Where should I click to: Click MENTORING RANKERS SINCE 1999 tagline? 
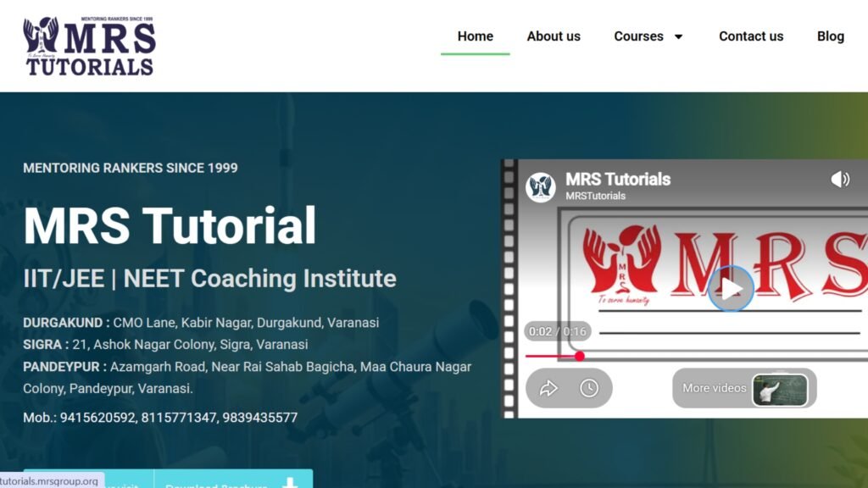[x=130, y=169]
